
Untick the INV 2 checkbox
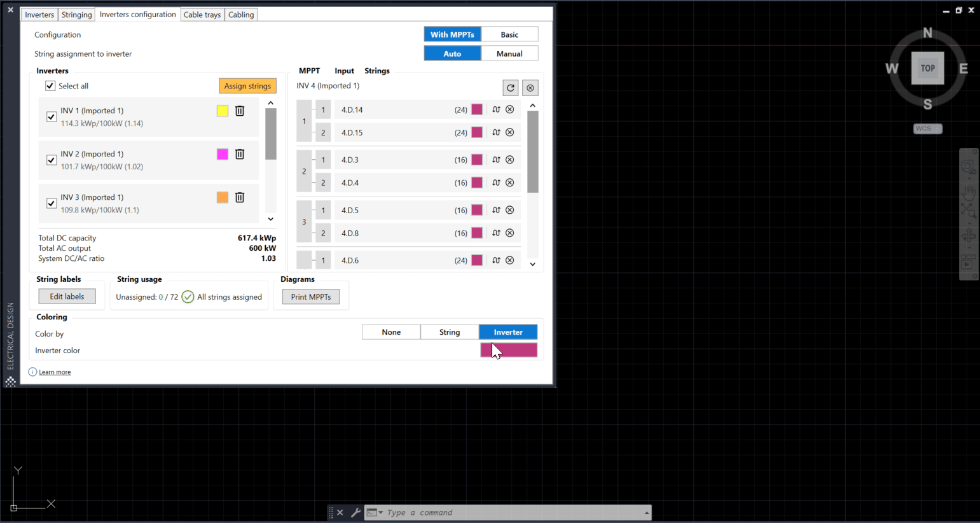click(x=52, y=160)
